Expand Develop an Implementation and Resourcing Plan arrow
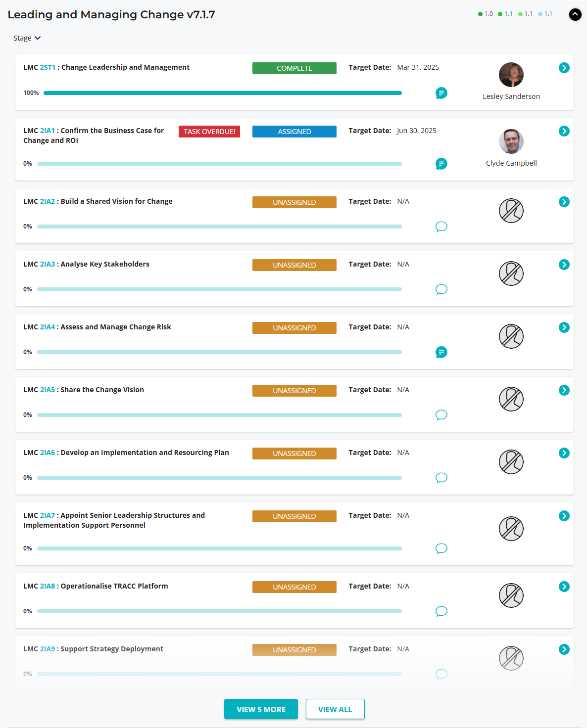Screen dimensions: 587x728 (564, 453)
